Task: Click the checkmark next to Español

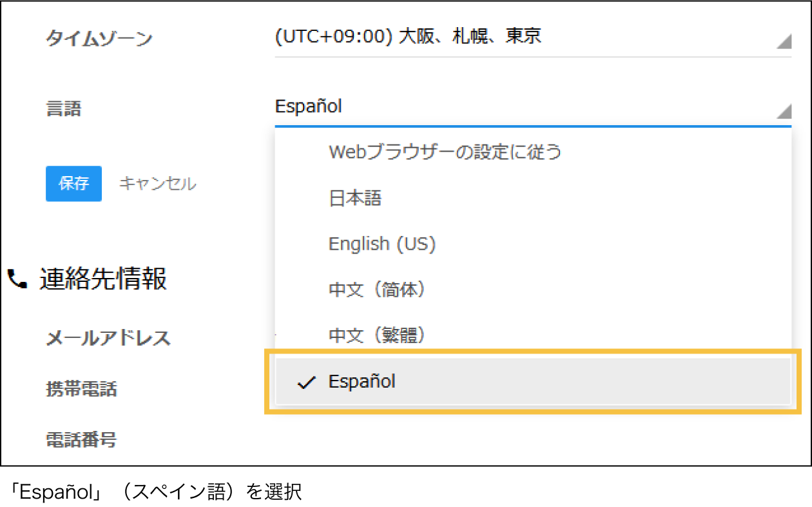Action: (x=307, y=383)
